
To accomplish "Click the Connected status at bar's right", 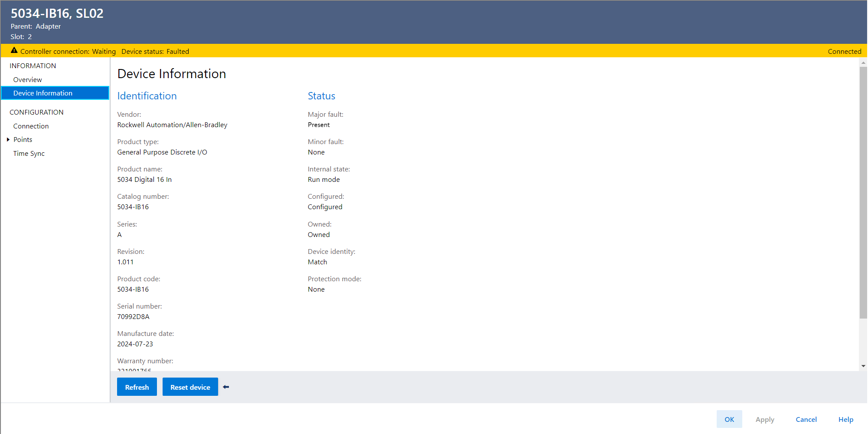I will point(844,52).
